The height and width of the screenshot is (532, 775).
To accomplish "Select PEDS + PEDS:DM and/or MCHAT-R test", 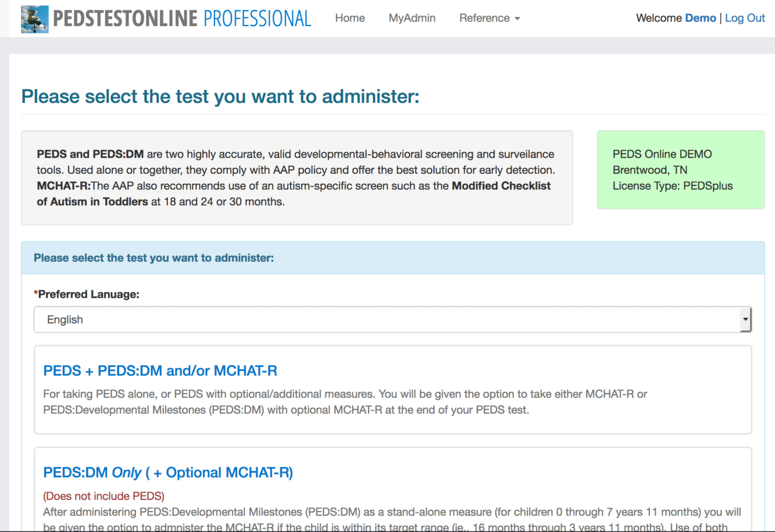I will point(160,371).
